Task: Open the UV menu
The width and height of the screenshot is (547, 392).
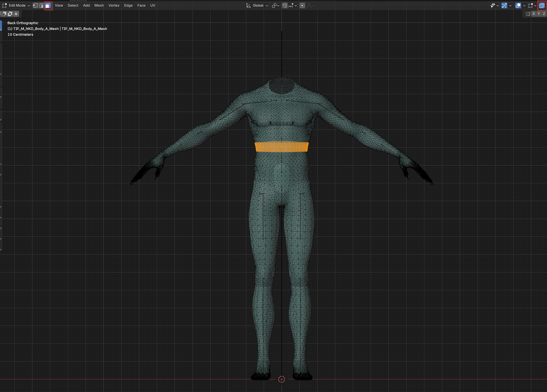Action: (x=153, y=5)
